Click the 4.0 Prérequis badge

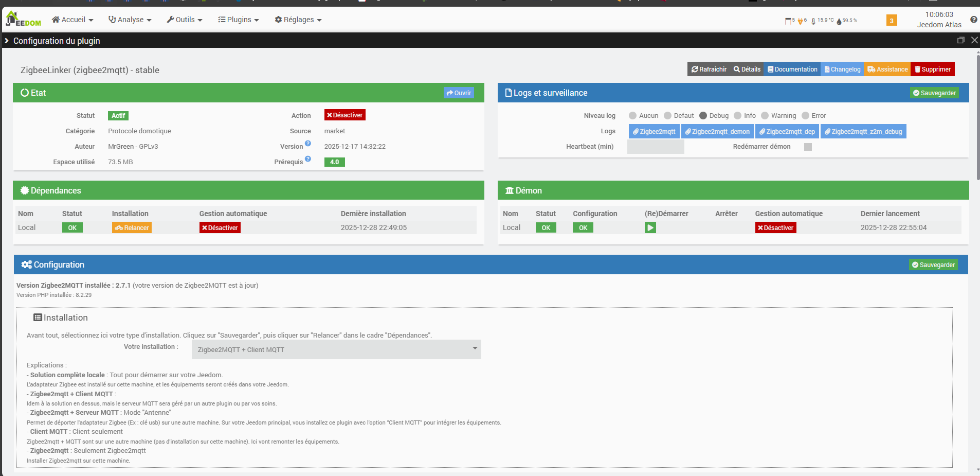335,162
